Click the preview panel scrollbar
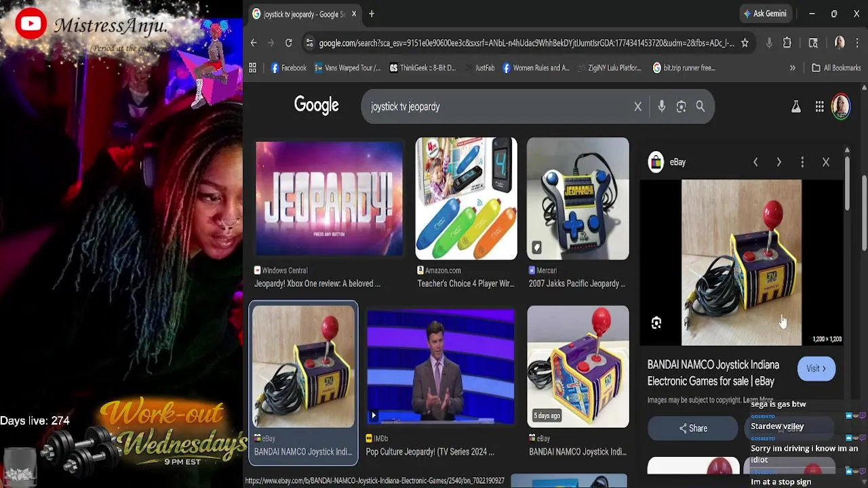The height and width of the screenshot is (488, 868). click(847, 183)
